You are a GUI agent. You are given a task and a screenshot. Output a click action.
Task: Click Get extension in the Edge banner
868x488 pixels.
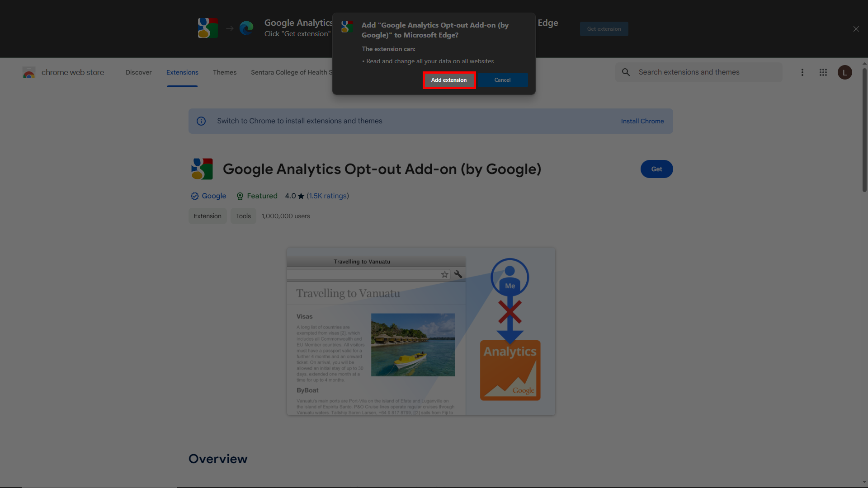[x=604, y=29]
